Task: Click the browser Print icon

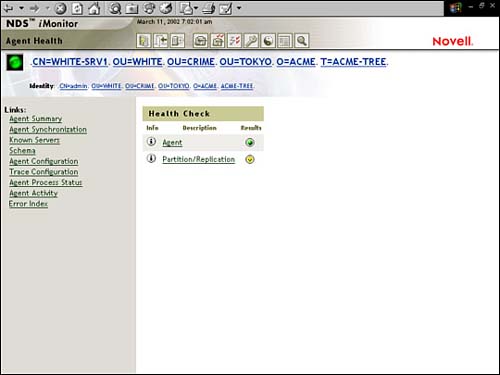Action: pyautogui.click(x=209, y=8)
